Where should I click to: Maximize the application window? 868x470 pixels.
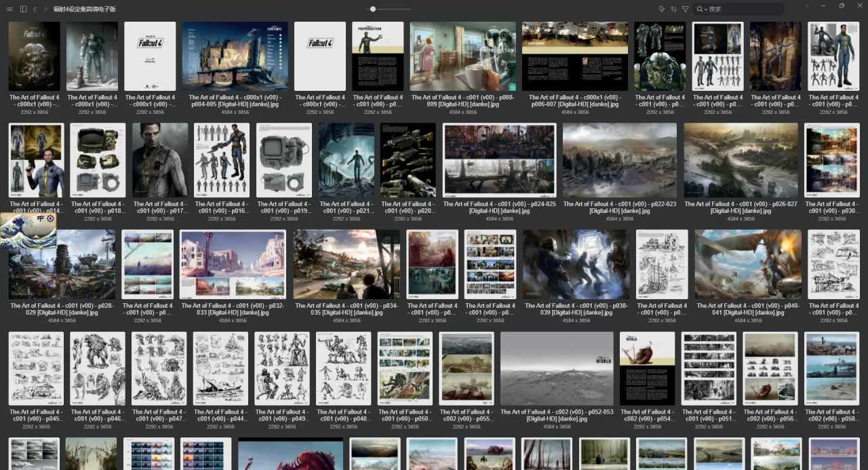point(842,6)
